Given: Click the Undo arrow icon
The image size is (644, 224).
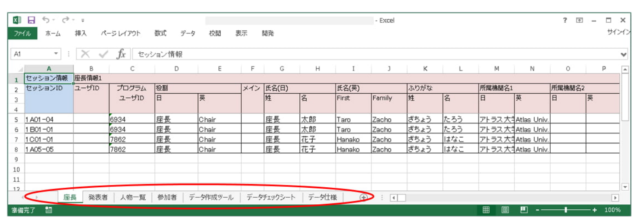Looking at the screenshot, I should coord(46,20).
